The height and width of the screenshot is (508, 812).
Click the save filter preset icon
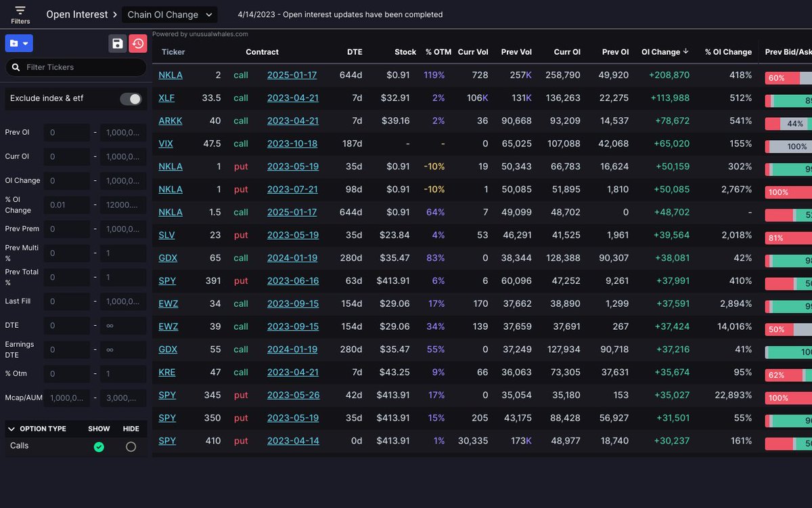click(x=118, y=43)
